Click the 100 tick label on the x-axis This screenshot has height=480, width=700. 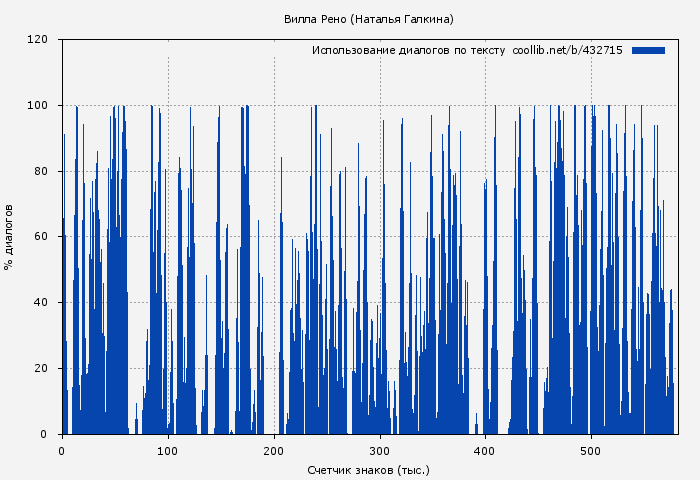(168, 450)
